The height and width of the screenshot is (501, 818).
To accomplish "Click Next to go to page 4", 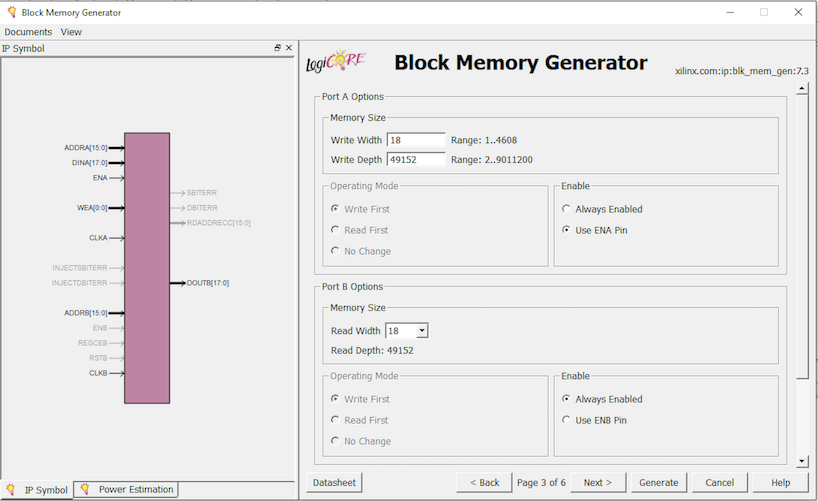I will (x=598, y=482).
